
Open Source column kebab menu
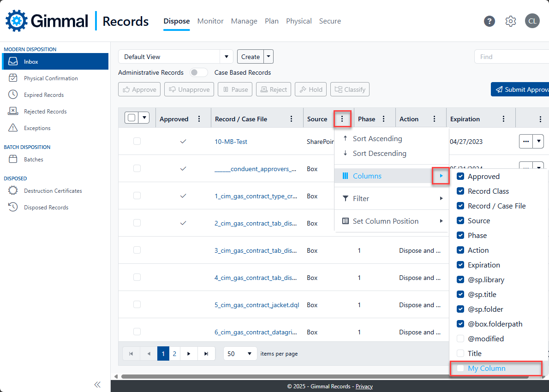pos(342,119)
